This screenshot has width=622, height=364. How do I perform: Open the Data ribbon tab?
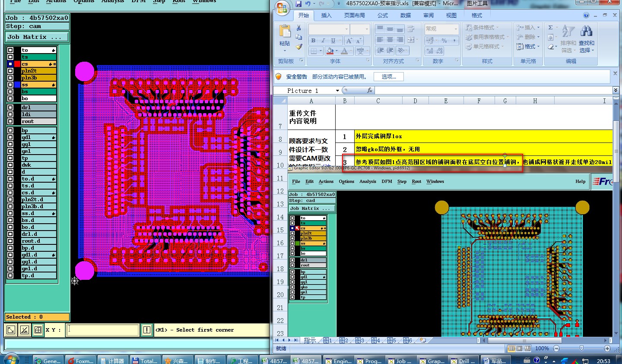[x=406, y=15]
